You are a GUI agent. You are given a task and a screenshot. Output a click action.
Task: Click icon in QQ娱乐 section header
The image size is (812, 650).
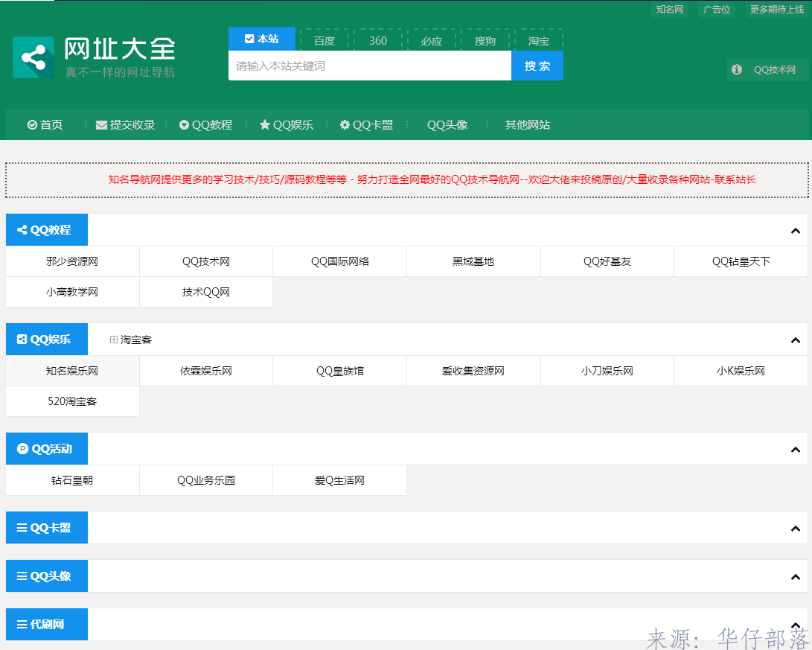[x=22, y=340]
